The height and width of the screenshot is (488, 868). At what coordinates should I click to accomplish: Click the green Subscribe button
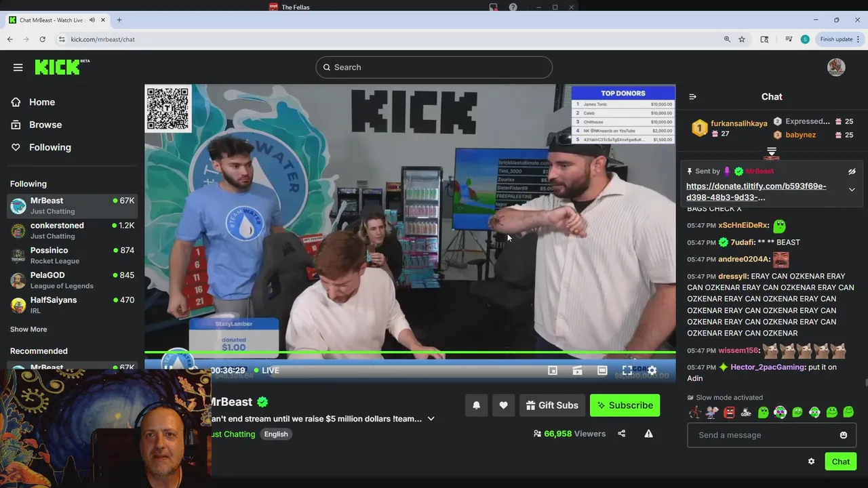[x=625, y=405]
